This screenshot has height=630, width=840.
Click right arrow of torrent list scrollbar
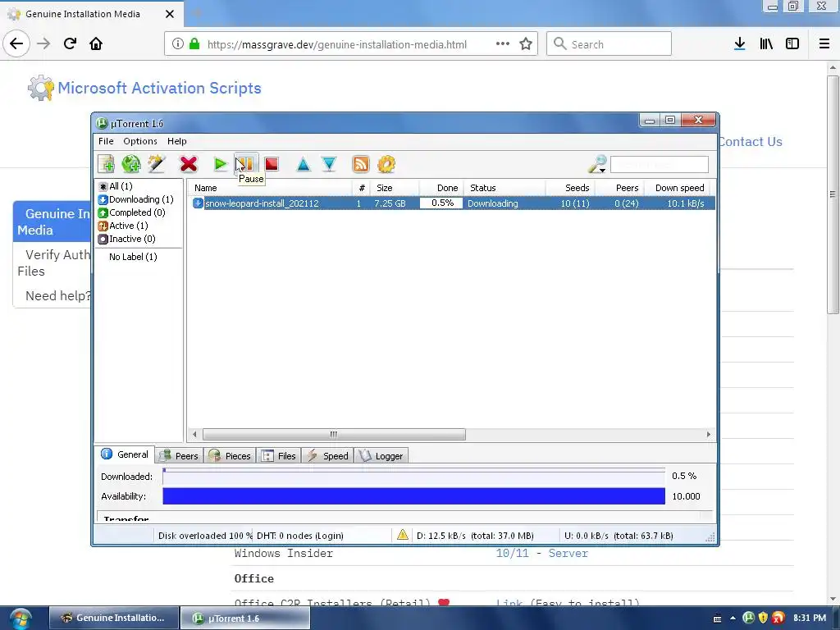click(x=709, y=434)
